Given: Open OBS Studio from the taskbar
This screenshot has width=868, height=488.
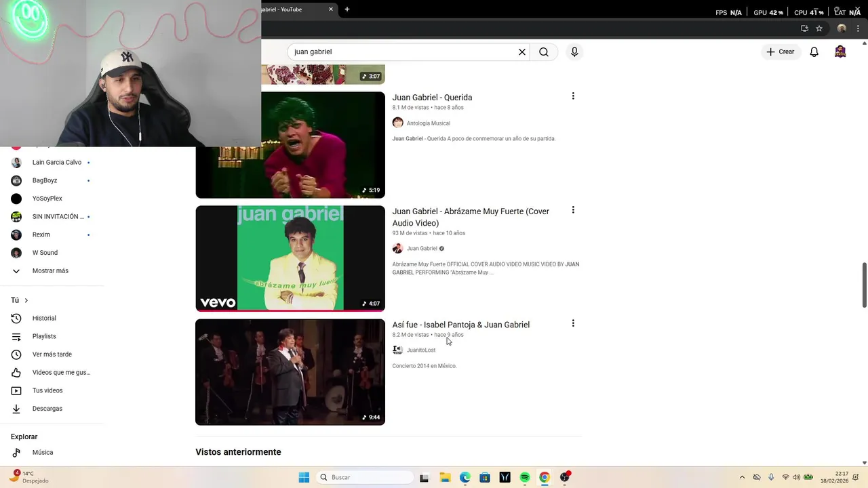Looking at the screenshot, I should pyautogui.click(x=565, y=477).
